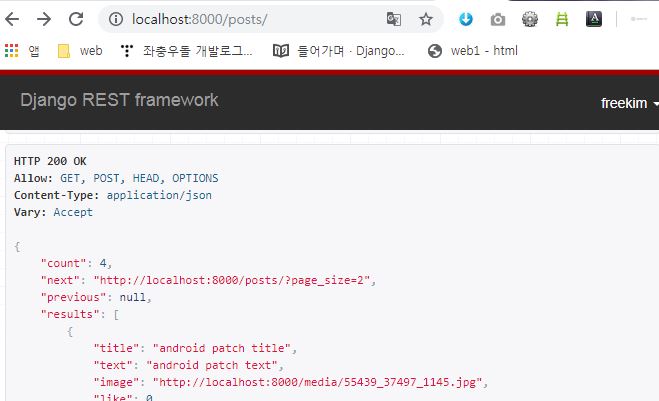Select the "previous" null value
This screenshot has height=401, width=659.
[132, 297]
